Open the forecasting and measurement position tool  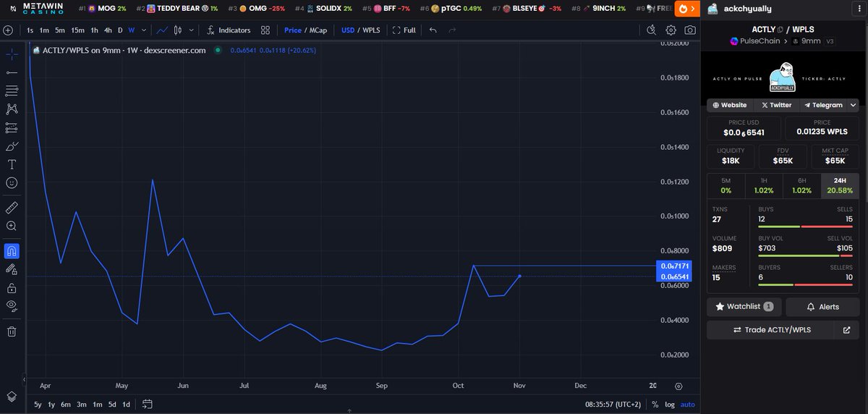pyautogui.click(x=12, y=128)
